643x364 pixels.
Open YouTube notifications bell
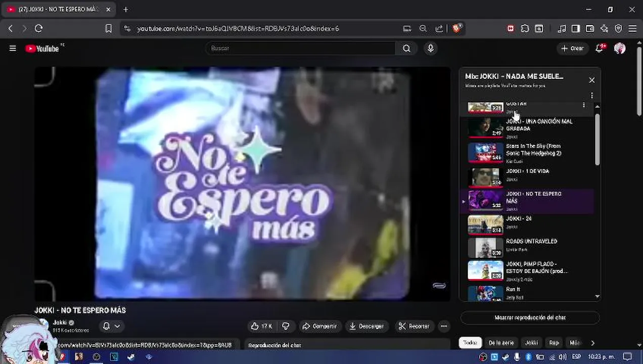point(600,49)
